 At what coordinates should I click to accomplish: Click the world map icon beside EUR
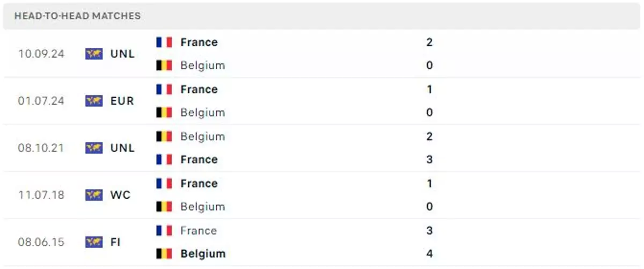click(94, 100)
